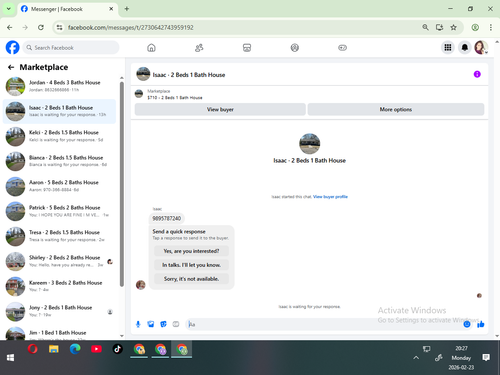The image size is (500, 375).
Task: Launch Opera from the taskbar
Action: [33, 349]
